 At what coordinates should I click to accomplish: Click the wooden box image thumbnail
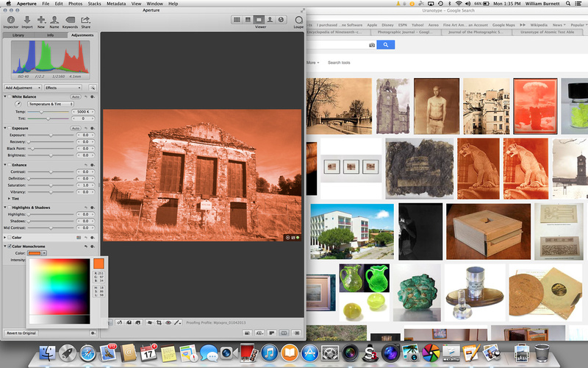(x=488, y=232)
